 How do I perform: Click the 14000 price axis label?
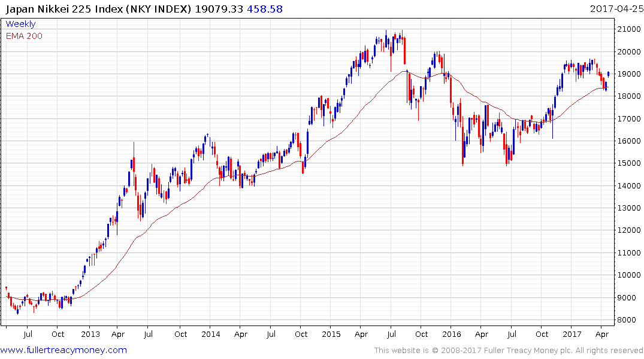pyautogui.click(x=629, y=186)
